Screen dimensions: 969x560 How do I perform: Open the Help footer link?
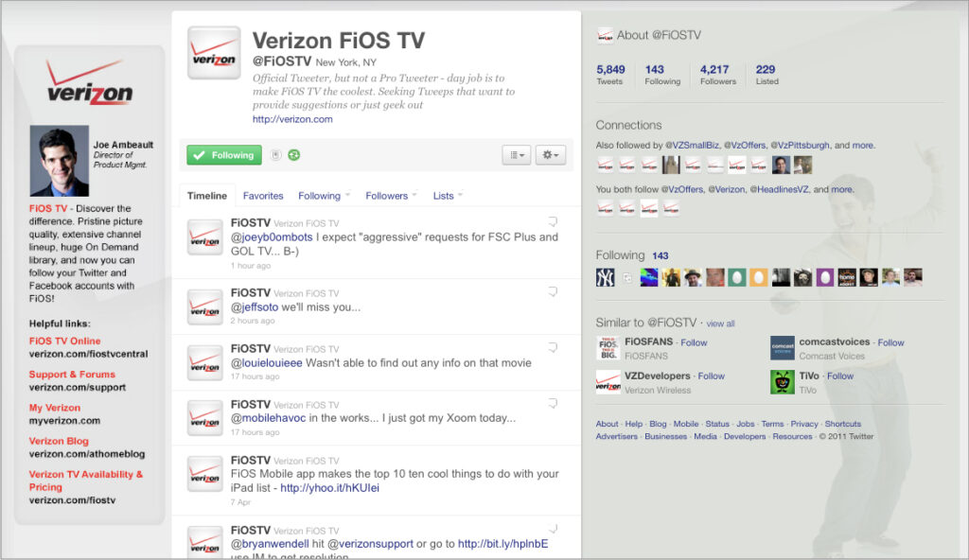click(x=633, y=424)
